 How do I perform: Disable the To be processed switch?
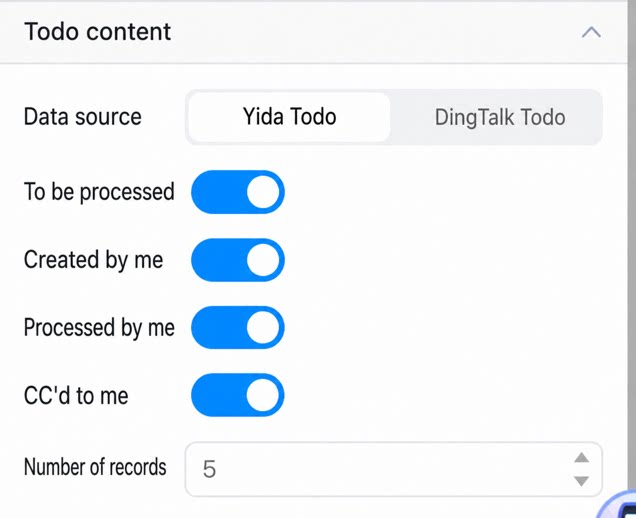click(238, 192)
